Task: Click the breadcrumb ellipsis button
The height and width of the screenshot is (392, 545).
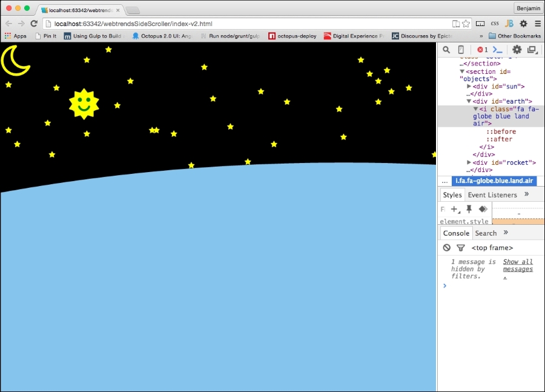Action: [x=444, y=181]
